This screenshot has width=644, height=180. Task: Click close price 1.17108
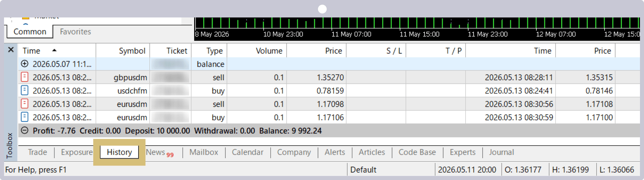click(x=599, y=104)
